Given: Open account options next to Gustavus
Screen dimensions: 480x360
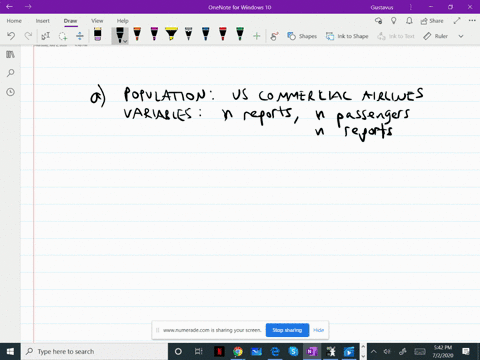Looking at the screenshot, I should click(411, 7).
